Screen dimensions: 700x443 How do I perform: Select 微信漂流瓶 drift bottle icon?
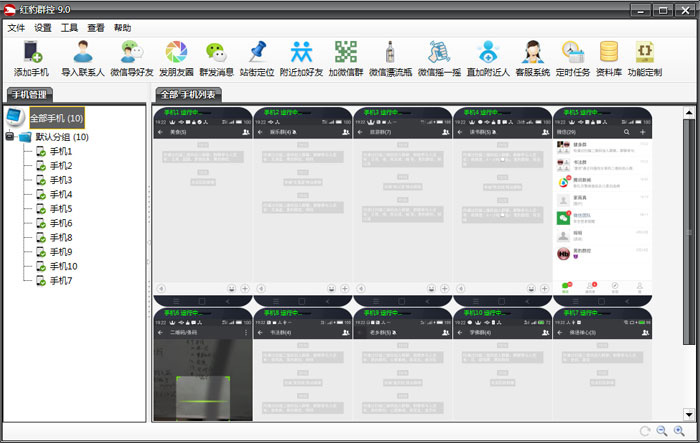390,58
